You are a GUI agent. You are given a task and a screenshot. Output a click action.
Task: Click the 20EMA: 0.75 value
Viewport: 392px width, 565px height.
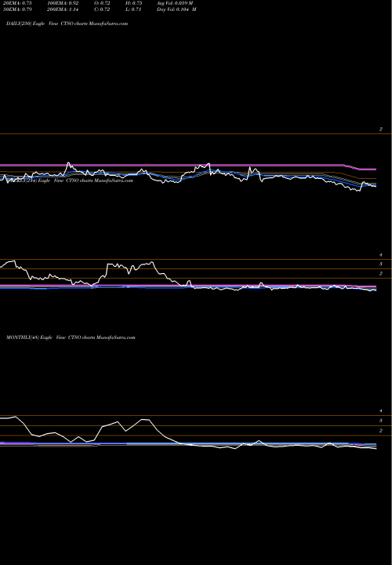(17, 3)
